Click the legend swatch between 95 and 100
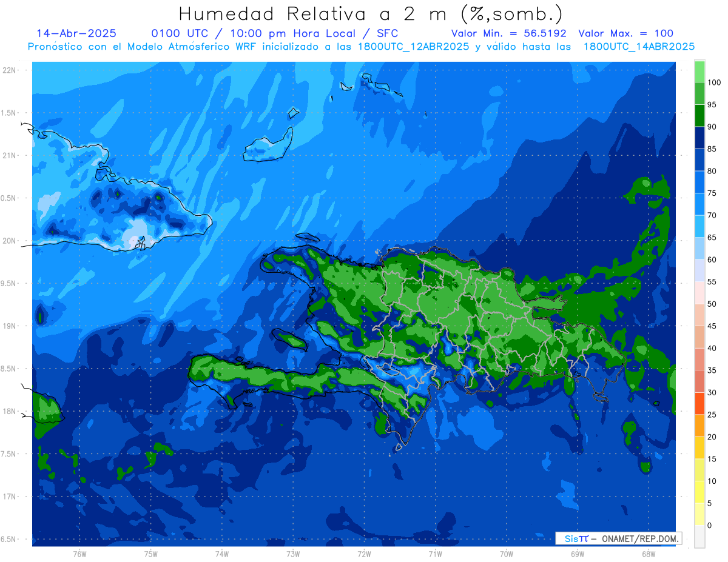This screenshot has width=728, height=562. (699, 93)
